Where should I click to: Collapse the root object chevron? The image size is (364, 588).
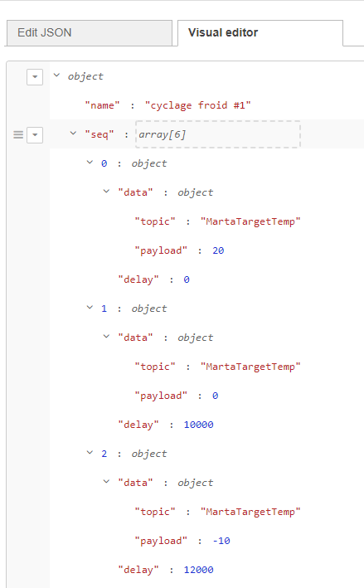pos(56,75)
